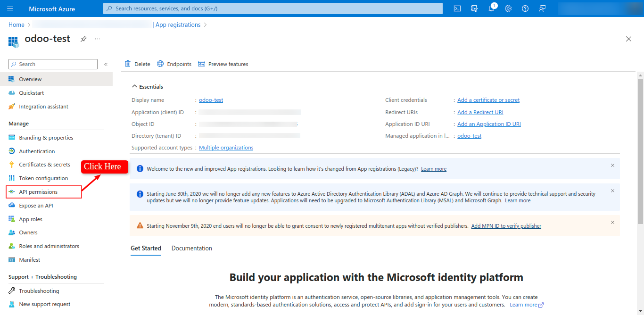This screenshot has width=644, height=315.
Task: Focus the sidebar Search field
Action: pyautogui.click(x=53, y=64)
